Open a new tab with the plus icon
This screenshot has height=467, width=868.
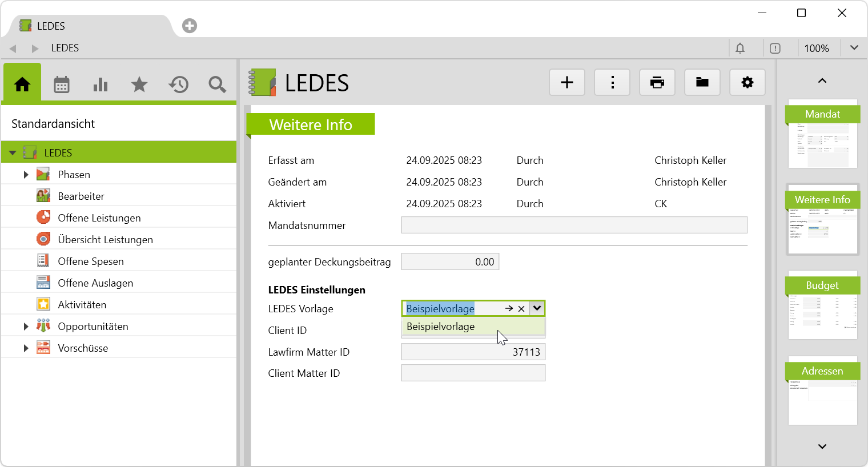[x=190, y=26]
